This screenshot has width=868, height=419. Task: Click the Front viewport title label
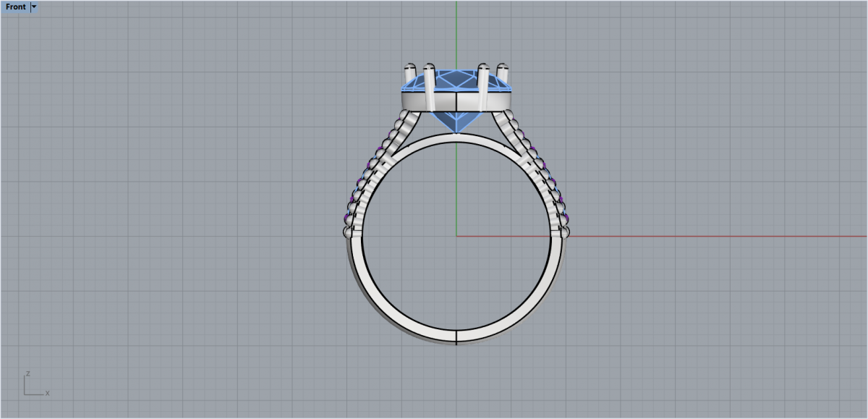[x=16, y=7]
